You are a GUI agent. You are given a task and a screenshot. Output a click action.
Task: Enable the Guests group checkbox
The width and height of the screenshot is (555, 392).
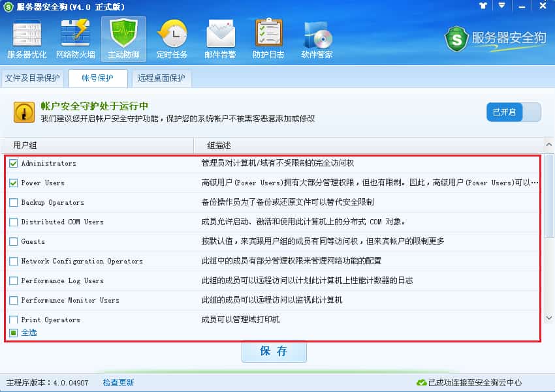14,242
